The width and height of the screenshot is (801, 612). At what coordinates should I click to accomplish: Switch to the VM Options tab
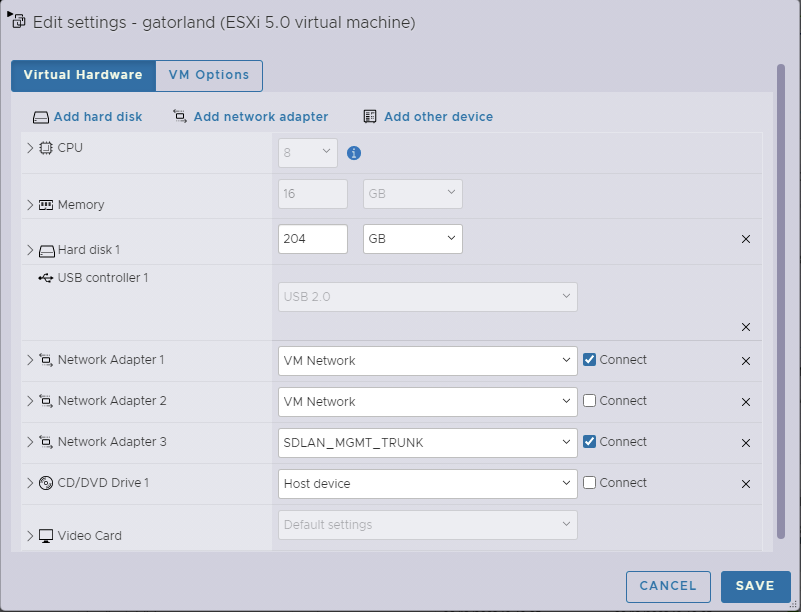coord(209,75)
